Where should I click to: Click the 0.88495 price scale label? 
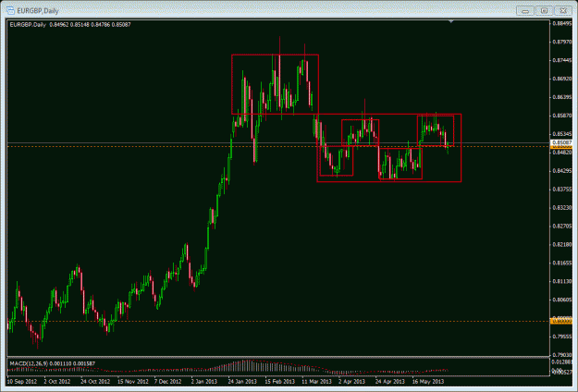561,24
